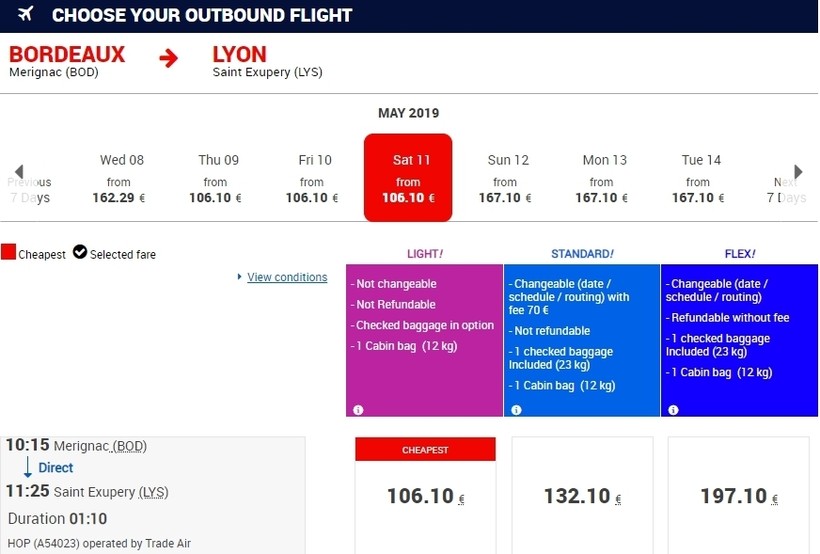Open the info icon on the FLEX fare
This screenshot has width=820, height=554.
point(673,410)
